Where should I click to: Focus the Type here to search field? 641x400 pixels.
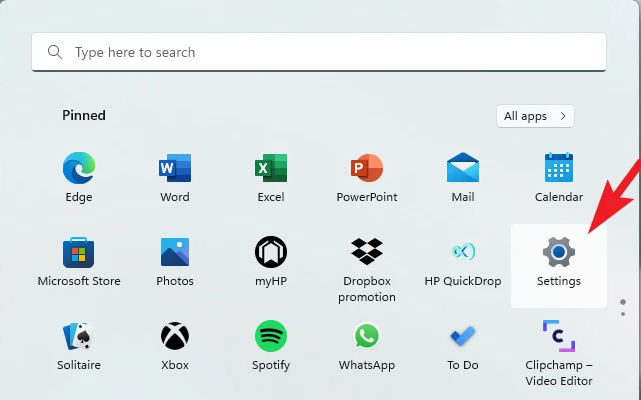coord(319,52)
